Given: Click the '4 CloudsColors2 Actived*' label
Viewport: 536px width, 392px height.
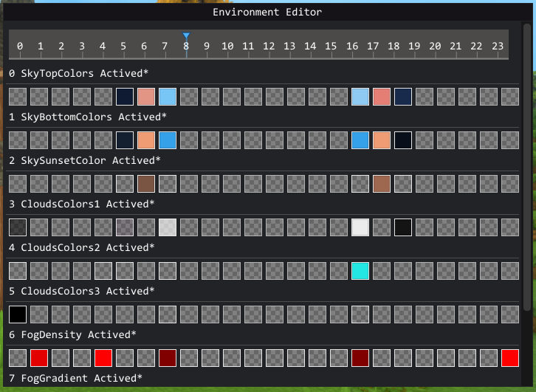Looking at the screenshot, I should (x=81, y=247).
